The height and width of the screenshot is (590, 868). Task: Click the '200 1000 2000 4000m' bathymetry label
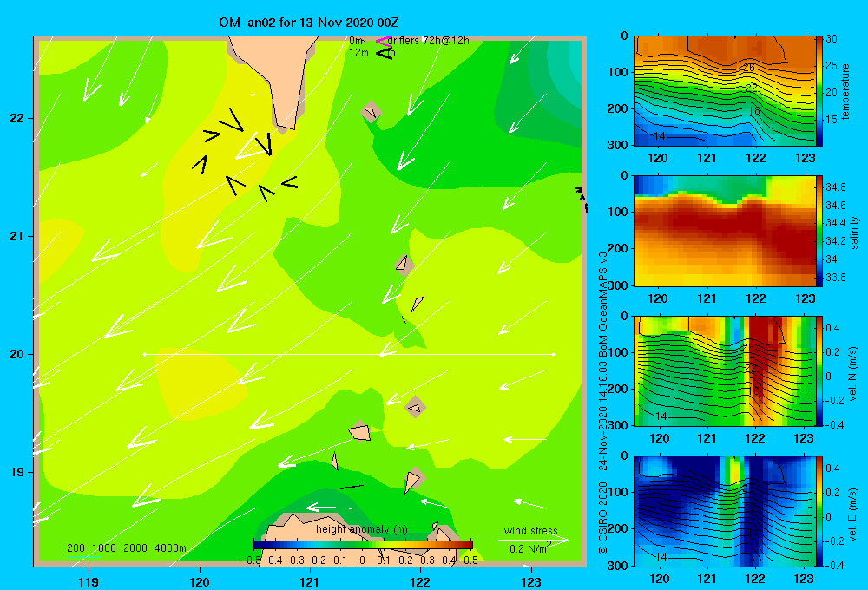[126, 548]
